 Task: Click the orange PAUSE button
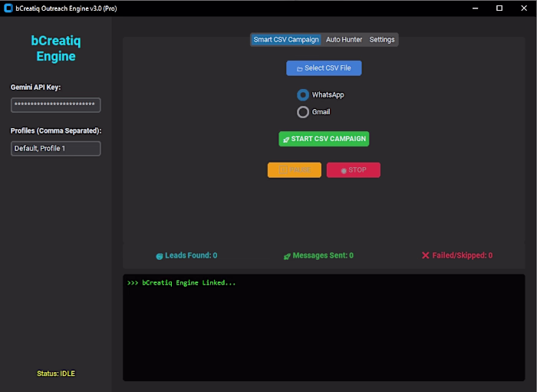[295, 170]
